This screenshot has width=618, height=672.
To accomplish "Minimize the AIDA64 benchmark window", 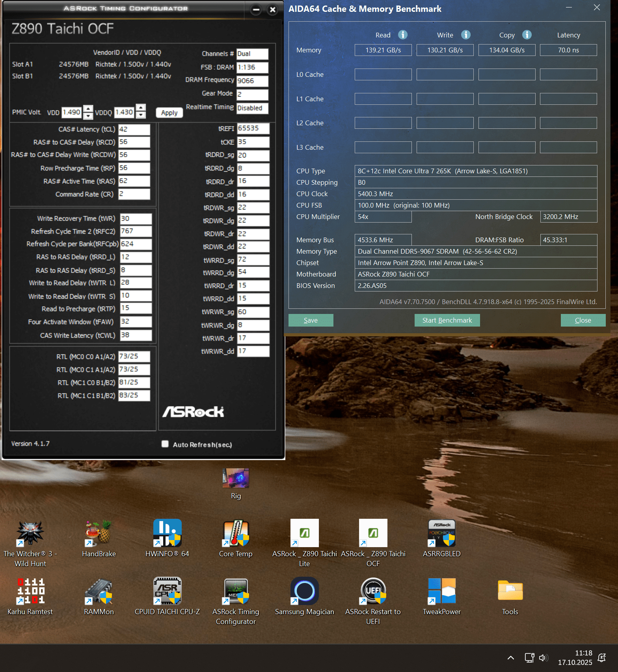I will [569, 7].
